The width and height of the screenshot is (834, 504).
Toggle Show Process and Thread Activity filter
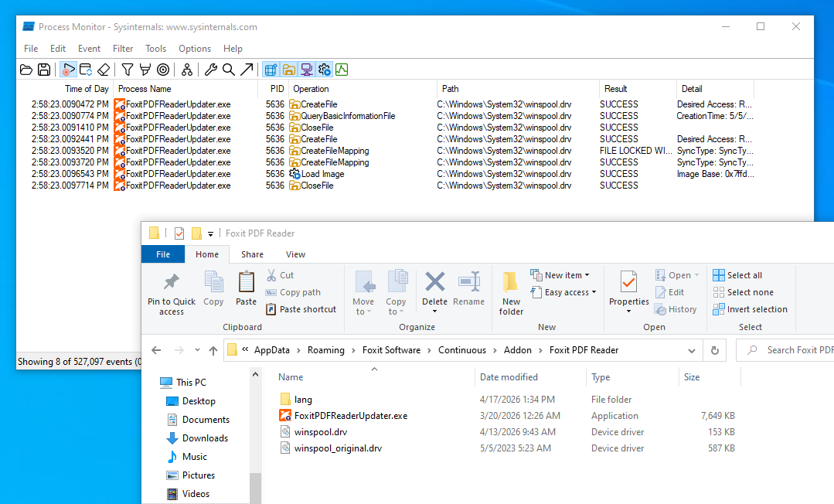tap(324, 70)
